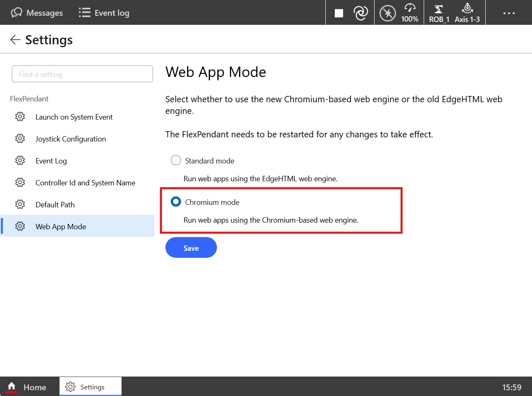
Task: Select the Standard mode radio button
Action: pyautogui.click(x=176, y=160)
